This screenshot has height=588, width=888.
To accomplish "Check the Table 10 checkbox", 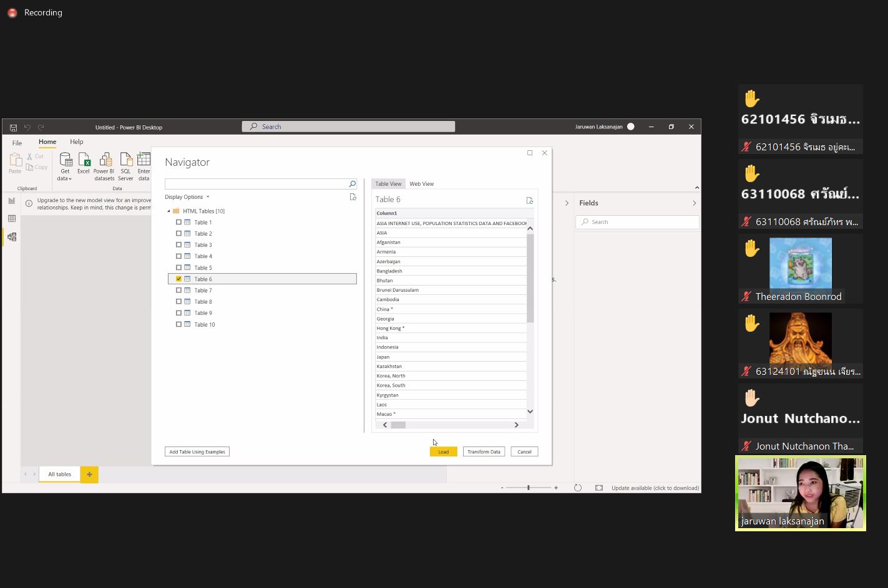I will pos(178,324).
